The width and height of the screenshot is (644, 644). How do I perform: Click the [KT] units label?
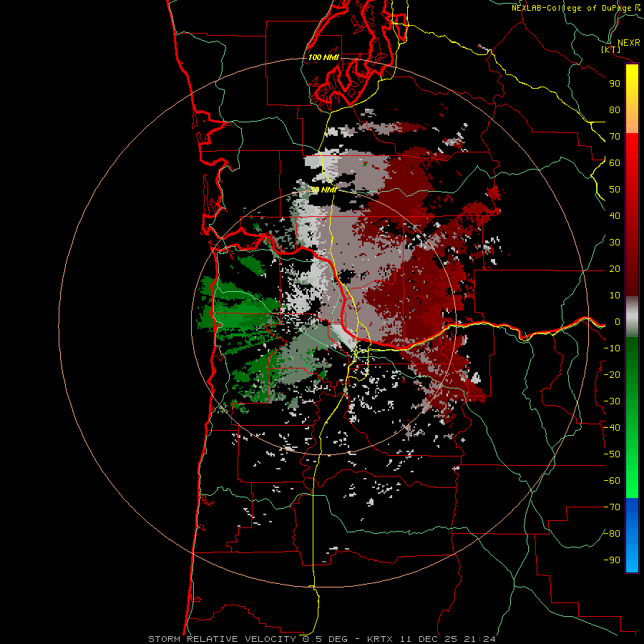pos(611,49)
